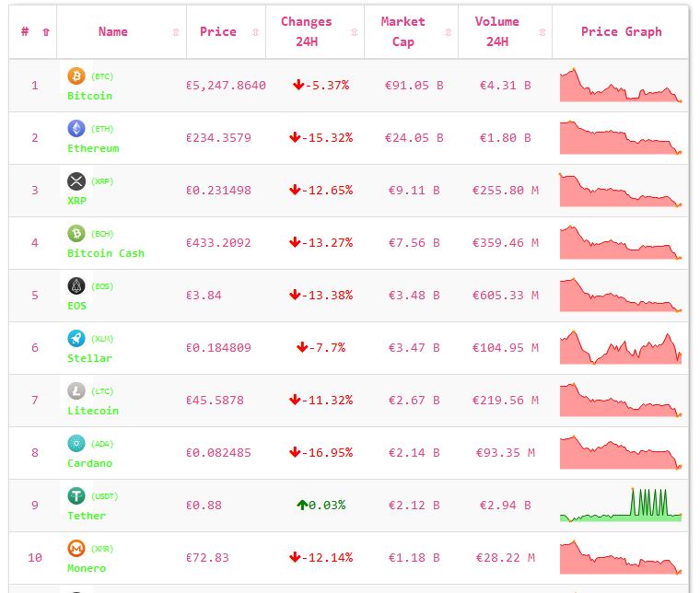Click the Cardano logo icon
Image resolution: width=700 pixels, height=593 pixels.
[76, 443]
